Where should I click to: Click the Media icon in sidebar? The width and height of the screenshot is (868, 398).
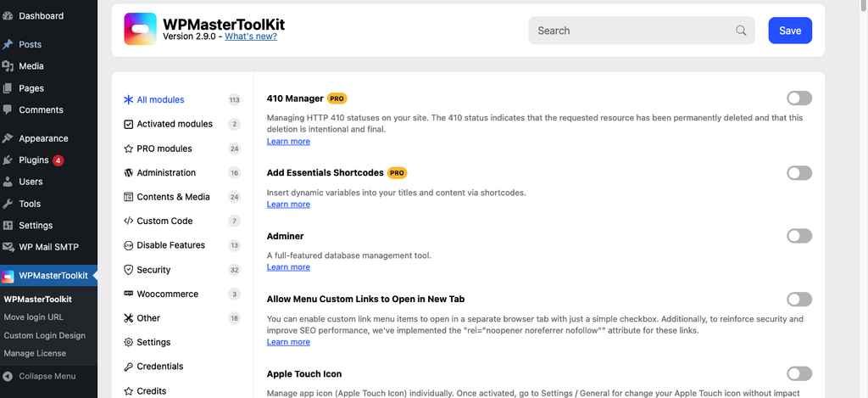click(8, 66)
